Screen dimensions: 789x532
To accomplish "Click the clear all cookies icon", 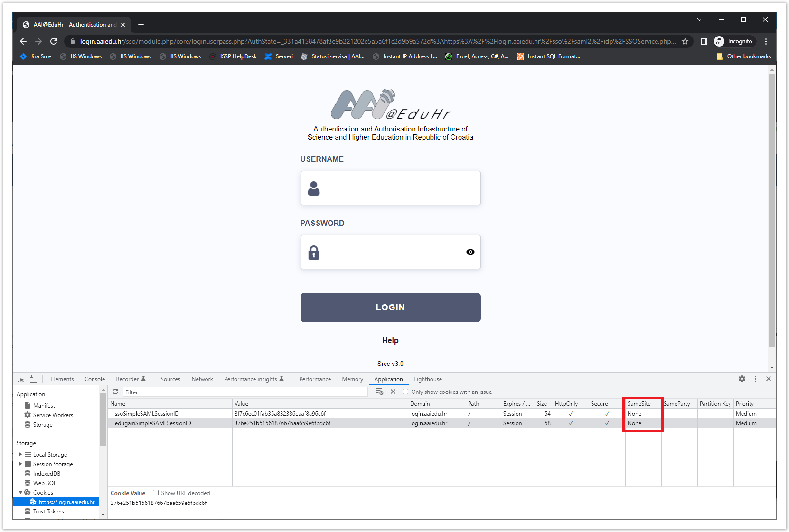I will 379,392.
